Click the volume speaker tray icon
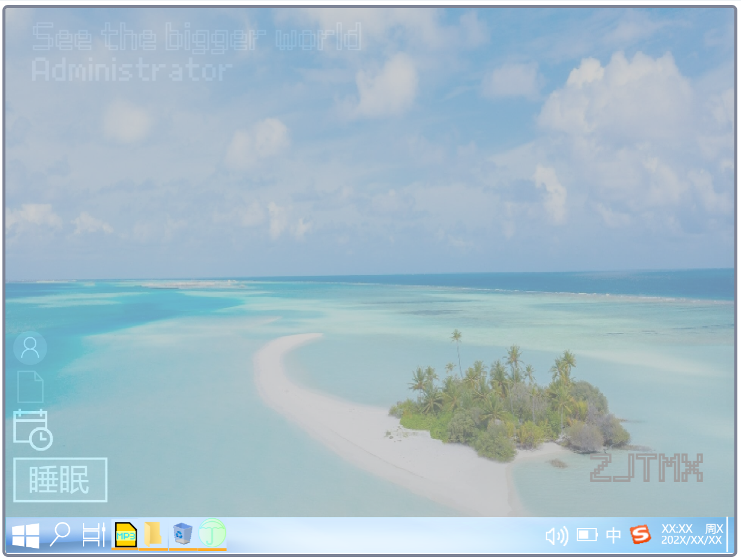741x560 pixels. (557, 536)
